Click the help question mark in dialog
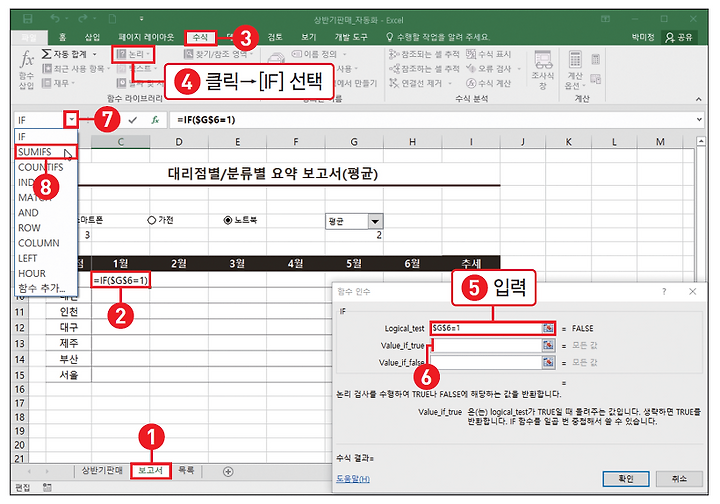Screen dimensions: 720x504 point(664,291)
